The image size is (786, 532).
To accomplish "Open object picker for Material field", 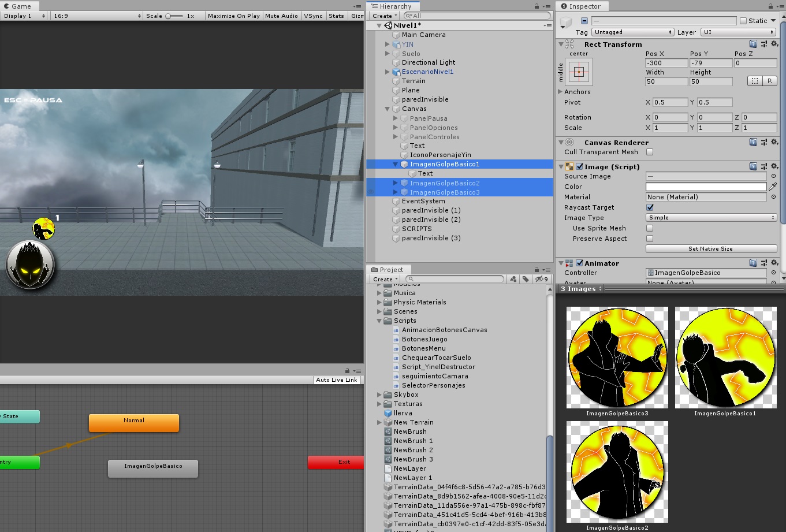I will click(773, 197).
